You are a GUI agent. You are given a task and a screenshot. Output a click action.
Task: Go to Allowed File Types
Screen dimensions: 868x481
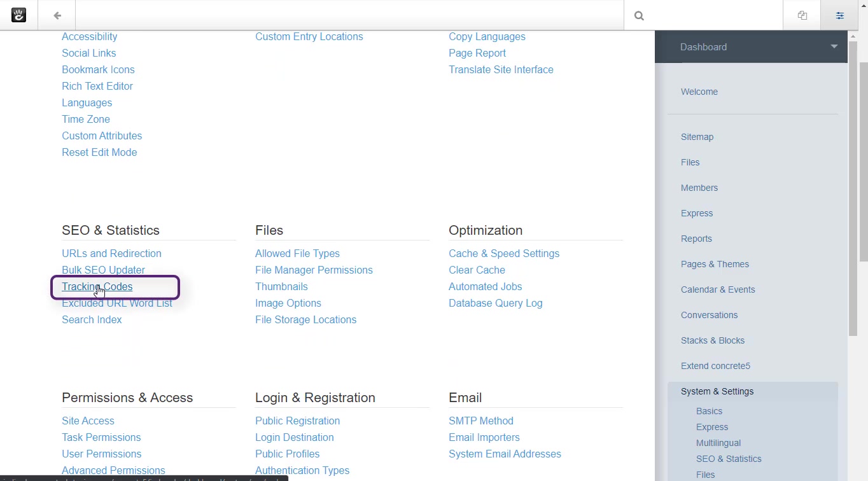297,253
